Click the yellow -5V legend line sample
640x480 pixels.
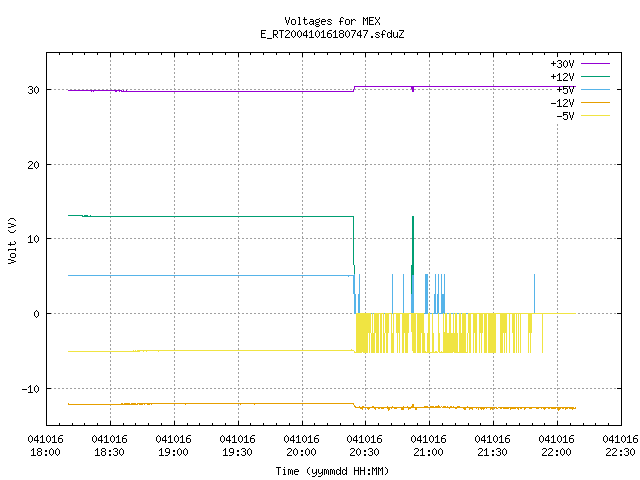pos(595,116)
